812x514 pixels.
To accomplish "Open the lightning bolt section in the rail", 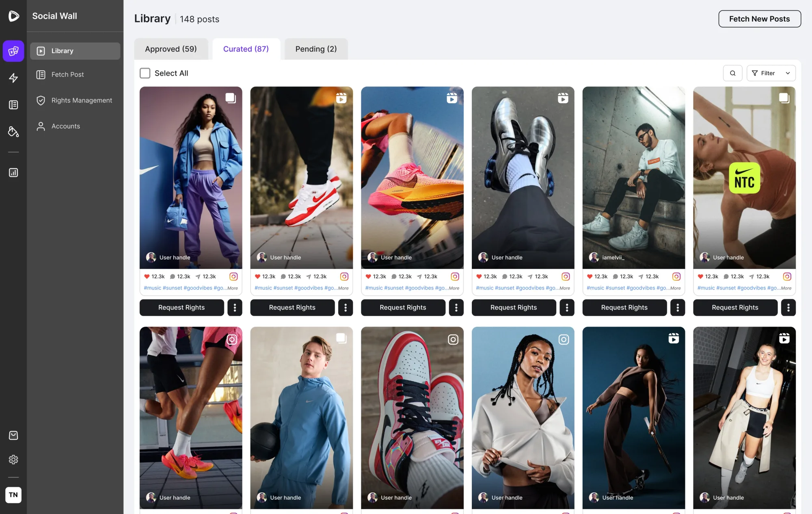I will coord(13,78).
